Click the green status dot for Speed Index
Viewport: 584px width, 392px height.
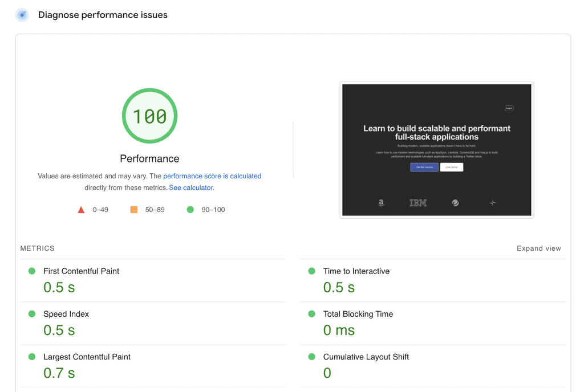(x=32, y=314)
